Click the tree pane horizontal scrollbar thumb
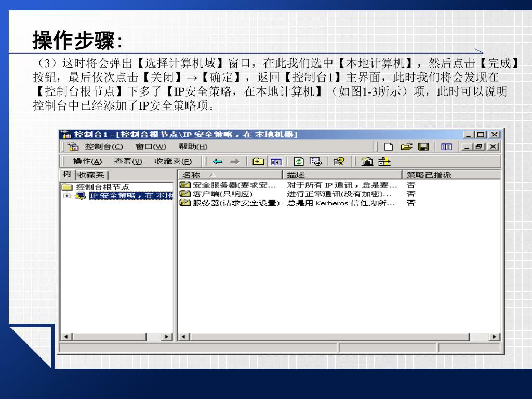The width and height of the screenshot is (532, 399). pos(109,337)
